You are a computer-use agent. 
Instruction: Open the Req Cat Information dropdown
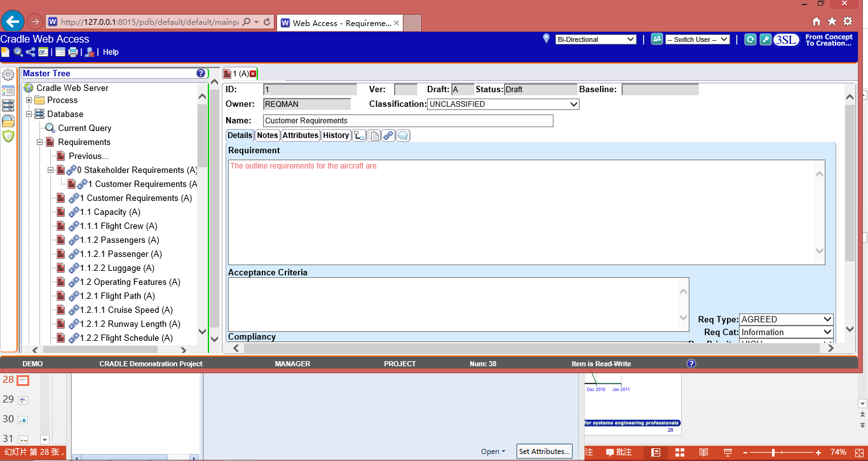click(787, 332)
